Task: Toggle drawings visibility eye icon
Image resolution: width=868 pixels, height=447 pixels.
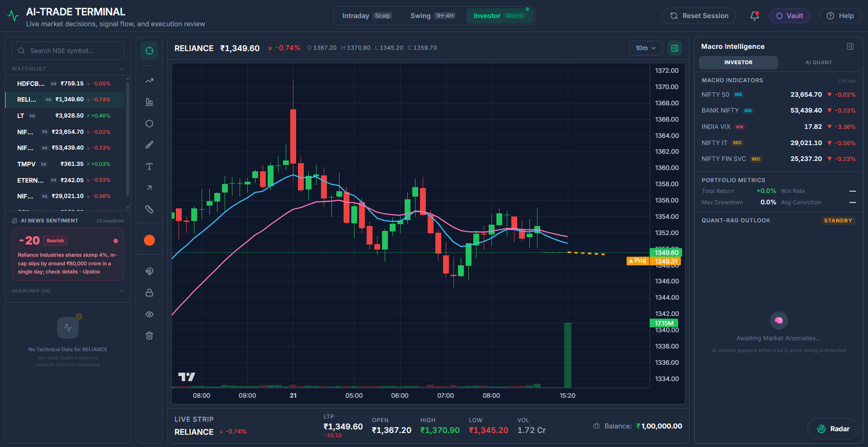Action: tap(149, 314)
